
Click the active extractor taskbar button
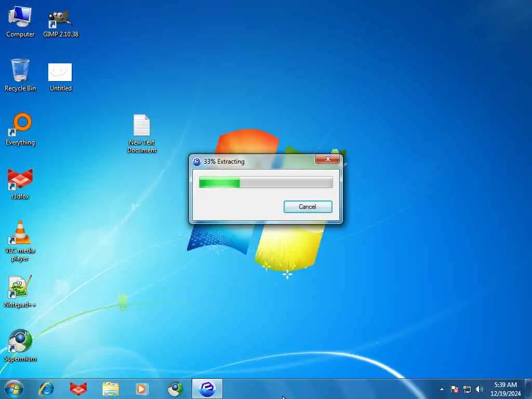click(x=207, y=389)
